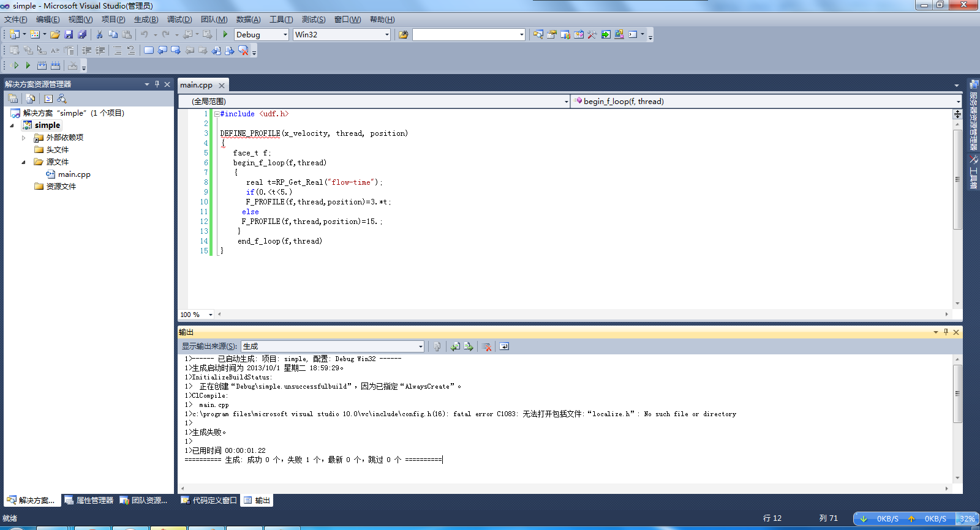Click the Save All toolbar icon
Viewport: 980px width, 530px height.
click(x=82, y=35)
